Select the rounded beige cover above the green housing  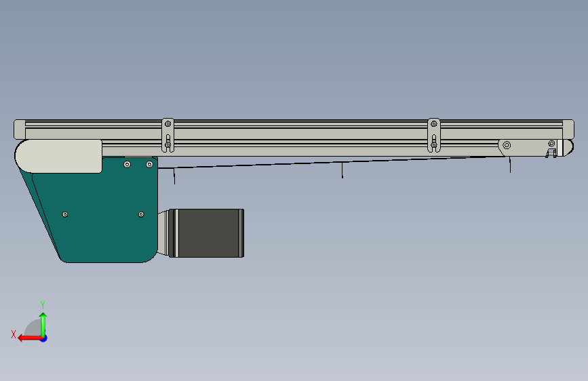(x=58, y=156)
